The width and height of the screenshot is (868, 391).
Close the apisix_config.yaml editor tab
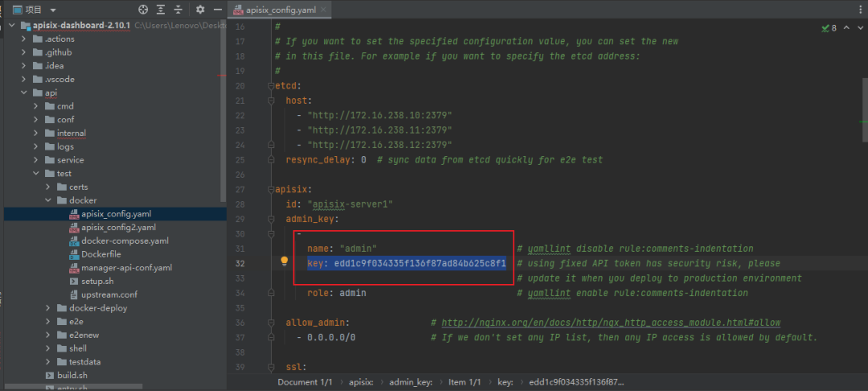tap(323, 10)
